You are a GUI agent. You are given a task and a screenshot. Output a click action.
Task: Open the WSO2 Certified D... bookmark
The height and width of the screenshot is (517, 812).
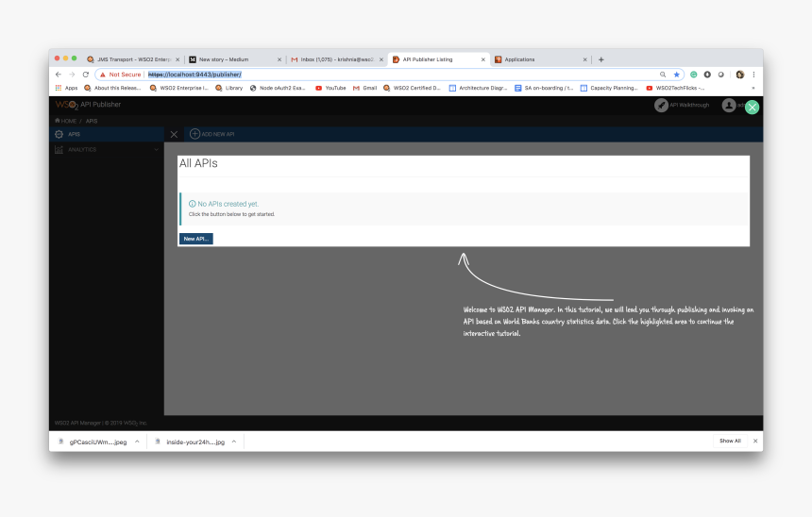[x=412, y=88]
